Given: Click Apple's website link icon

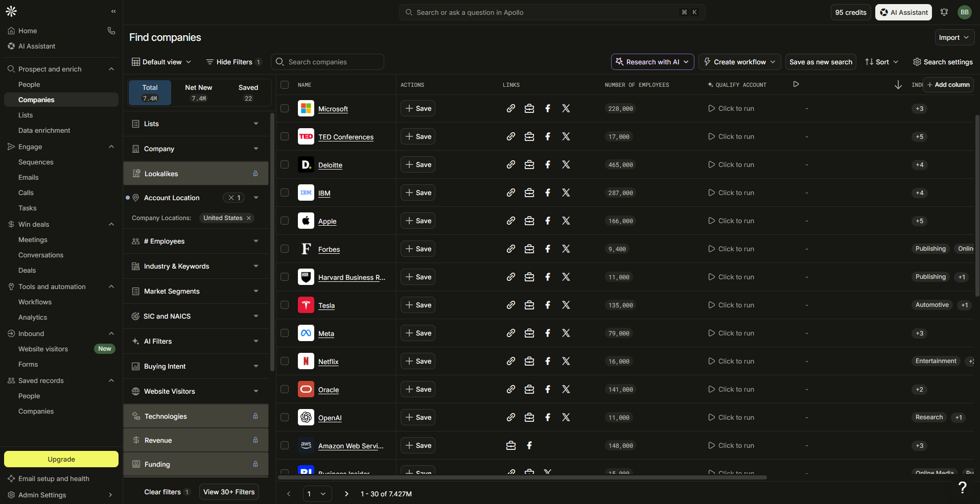Looking at the screenshot, I should pos(511,221).
